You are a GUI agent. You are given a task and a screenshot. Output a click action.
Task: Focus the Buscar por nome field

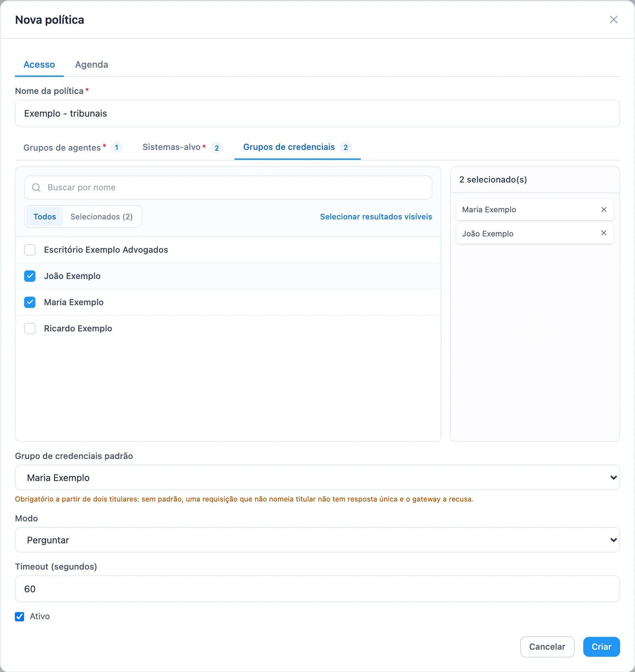coord(228,187)
